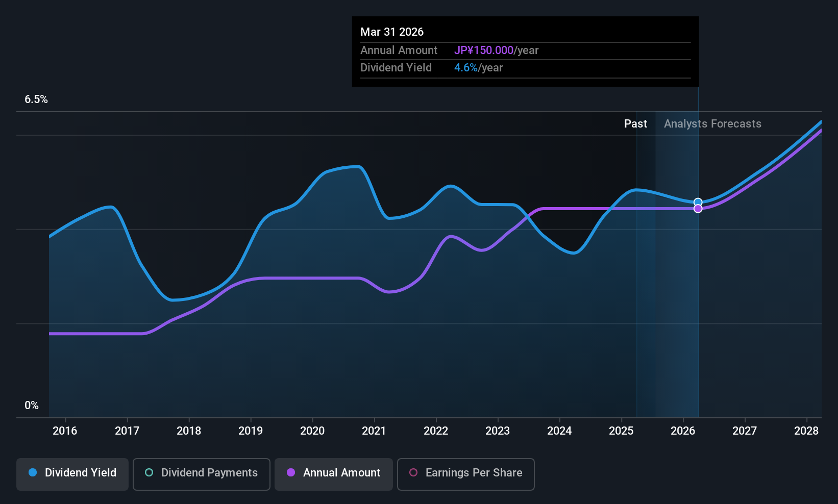Toggle the Annual Amount legend series
This screenshot has width=838, height=504.
pyautogui.click(x=334, y=474)
